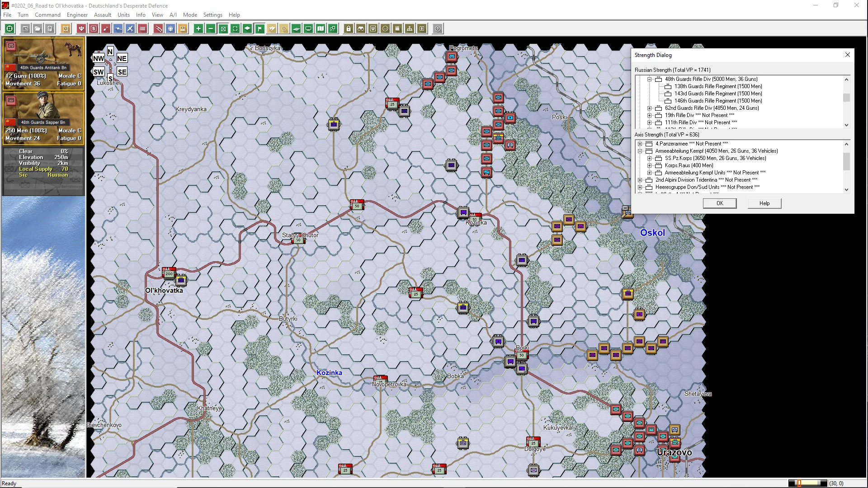Click the padlock toolbar icon
The height and width of the screenshot is (488, 868).
click(x=349, y=29)
